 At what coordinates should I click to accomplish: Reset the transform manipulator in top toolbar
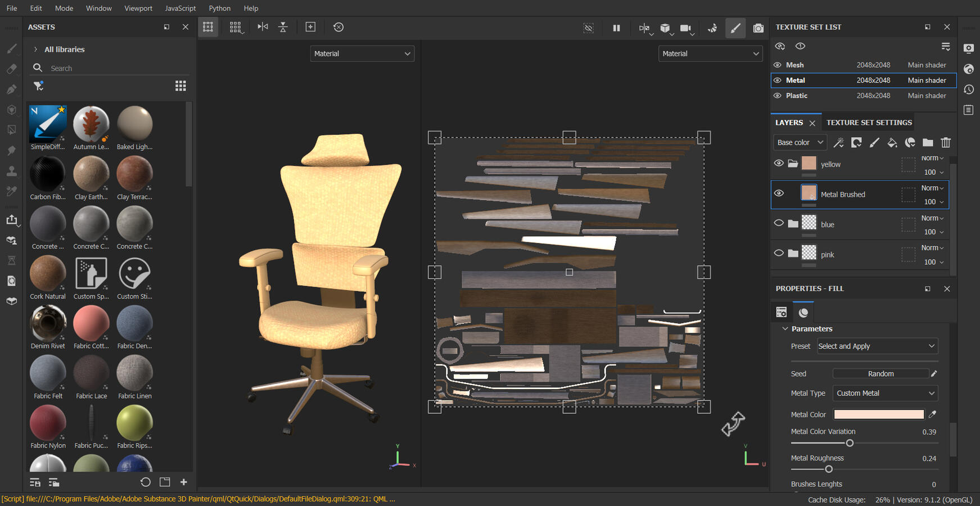pos(338,26)
